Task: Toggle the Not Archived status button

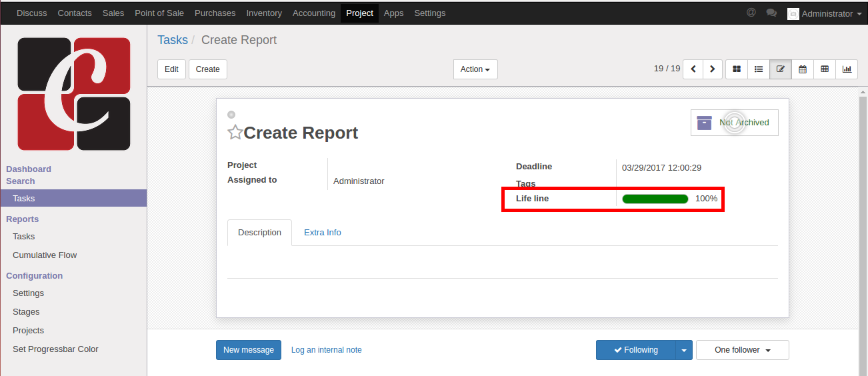Action: click(734, 123)
